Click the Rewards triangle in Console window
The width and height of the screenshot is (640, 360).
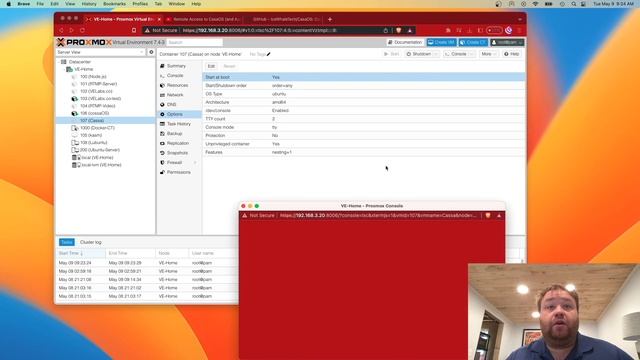coord(499,216)
